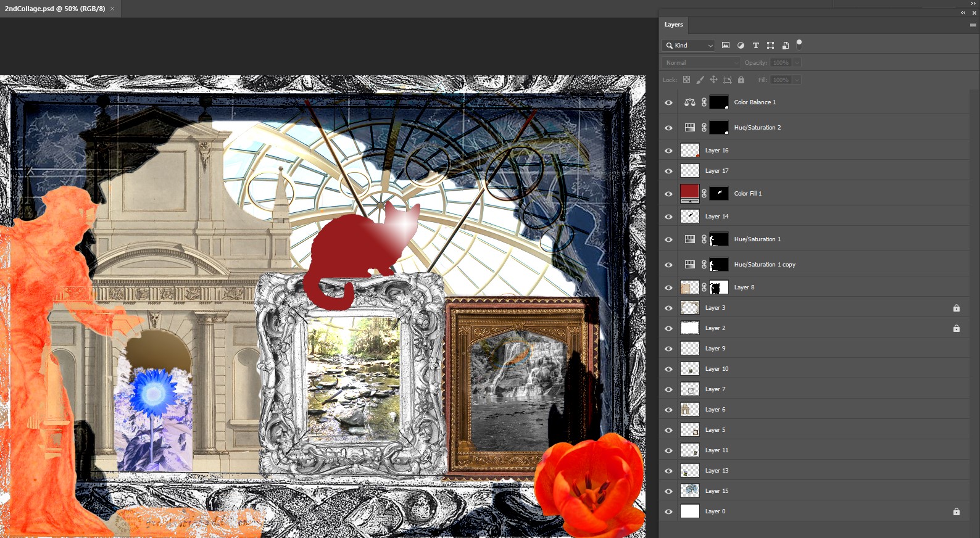Viewport: 980px width, 538px height.
Task: Toggle visibility of Layer 16
Action: coord(668,151)
